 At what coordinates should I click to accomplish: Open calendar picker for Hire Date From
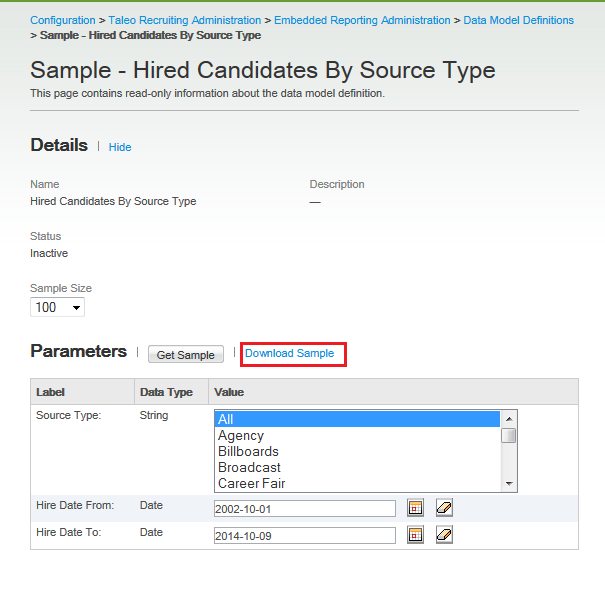pyautogui.click(x=415, y=508)
